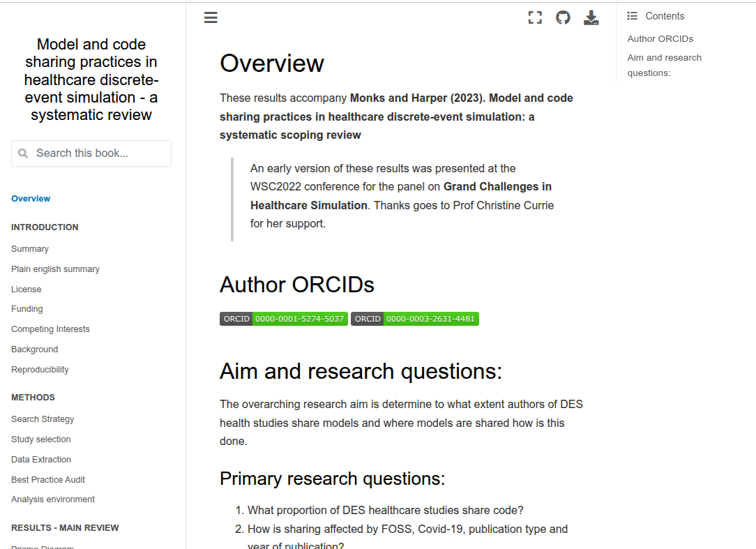Image resolution: width=756 pixels, height=549 pixels.
Task: Open the Search Strategy page
Action: (x=43, y=419)
